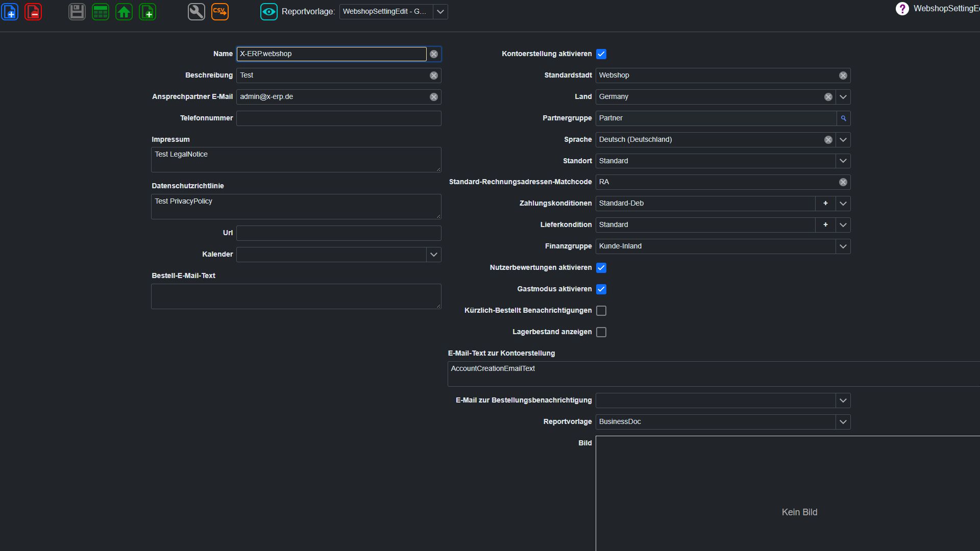The width and height of the screenshot is (980, 551).
Task: Click the green home icon
Action: (x=124, y=11)
